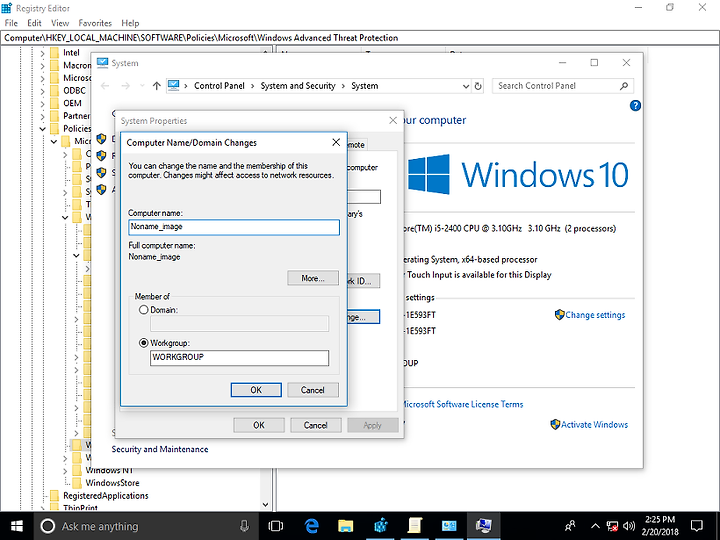The width and height of the screenshot is (720, 540).
Task: Refresh the Control Panel address bar
Action: (478, 86)
